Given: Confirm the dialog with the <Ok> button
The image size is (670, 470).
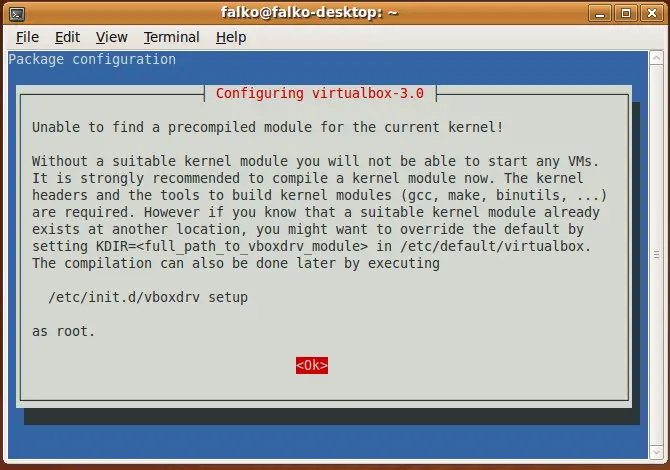Looking at the screenshot, I should point(312,366).
